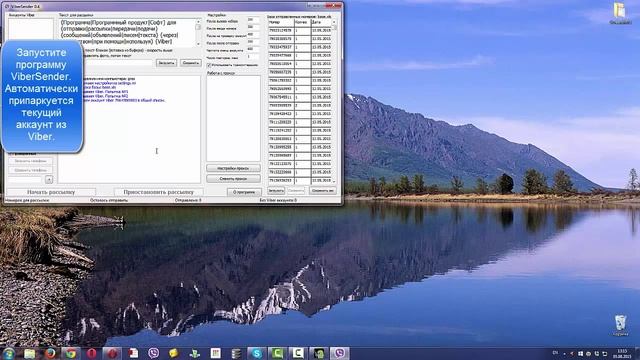Click the Без Viber аккаунта status entry

coord(278,200)
